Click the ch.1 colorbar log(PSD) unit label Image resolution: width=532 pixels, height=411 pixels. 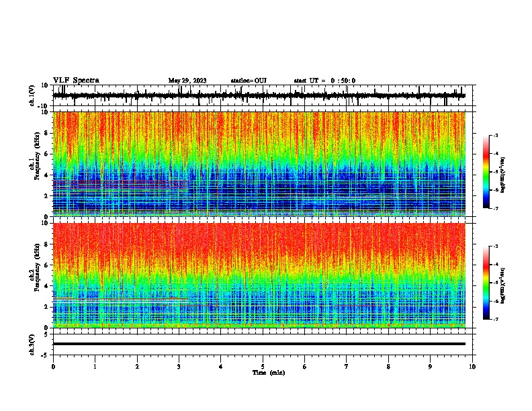click(502, 175)
